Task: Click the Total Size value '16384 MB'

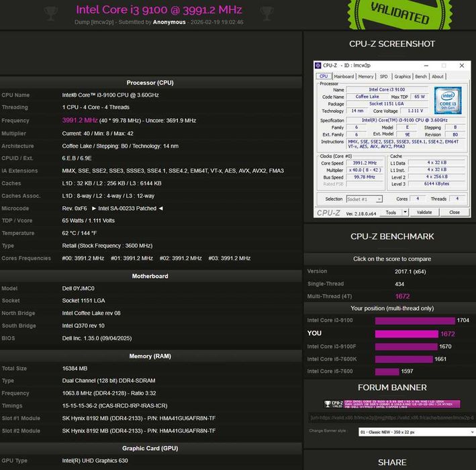Action: click(x=75, y=369)
